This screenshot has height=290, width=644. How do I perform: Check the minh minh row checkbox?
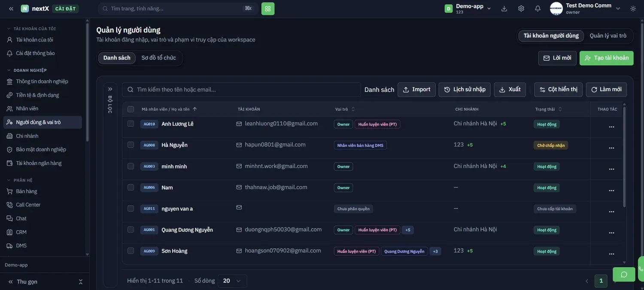[131, 166]
